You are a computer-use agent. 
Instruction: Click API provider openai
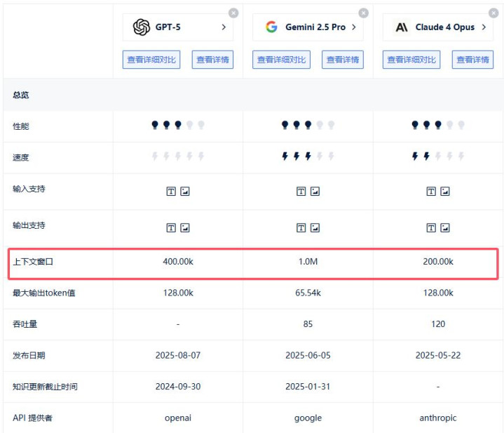pos(178,418)
